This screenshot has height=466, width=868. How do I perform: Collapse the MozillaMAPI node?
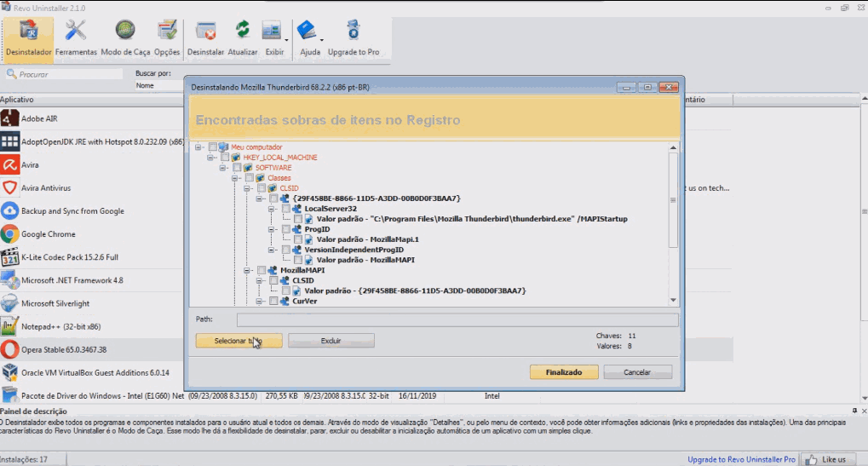coord(247,270)
